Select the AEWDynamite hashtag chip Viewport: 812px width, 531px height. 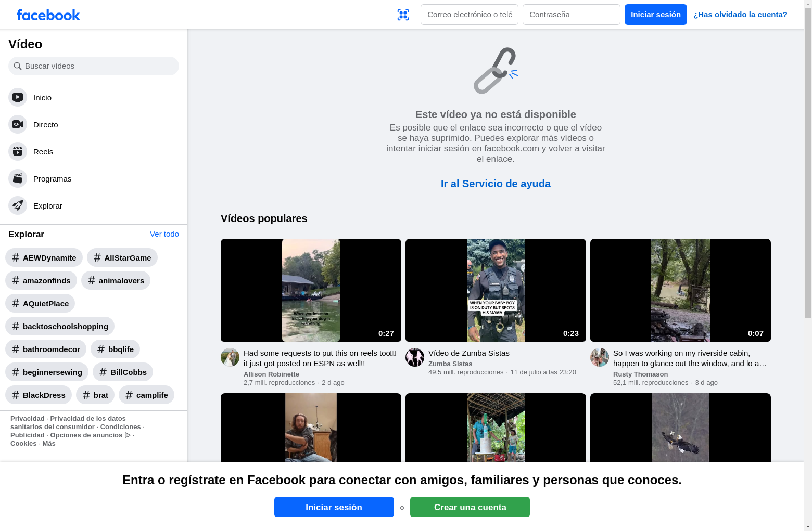44,257
